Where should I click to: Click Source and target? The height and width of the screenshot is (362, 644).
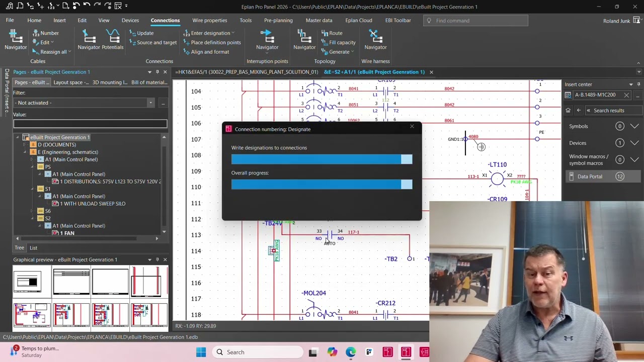[152, 43]
